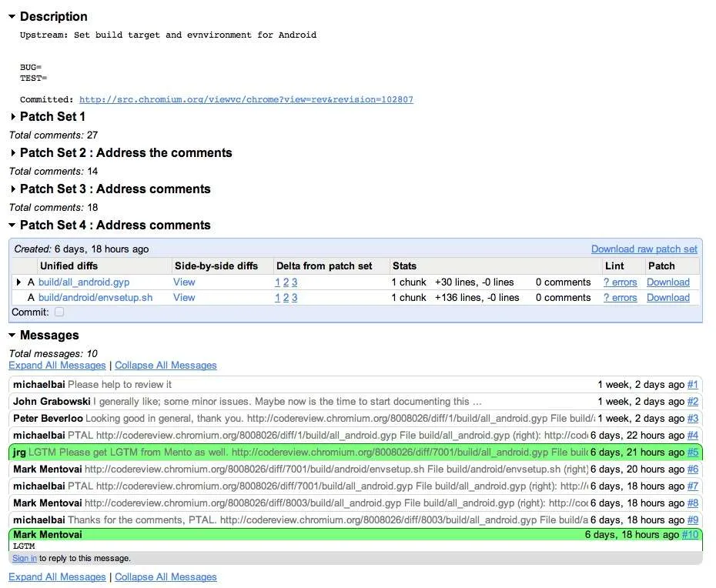Expand the build/all_android.gyp row triangle

pos(18,282)
